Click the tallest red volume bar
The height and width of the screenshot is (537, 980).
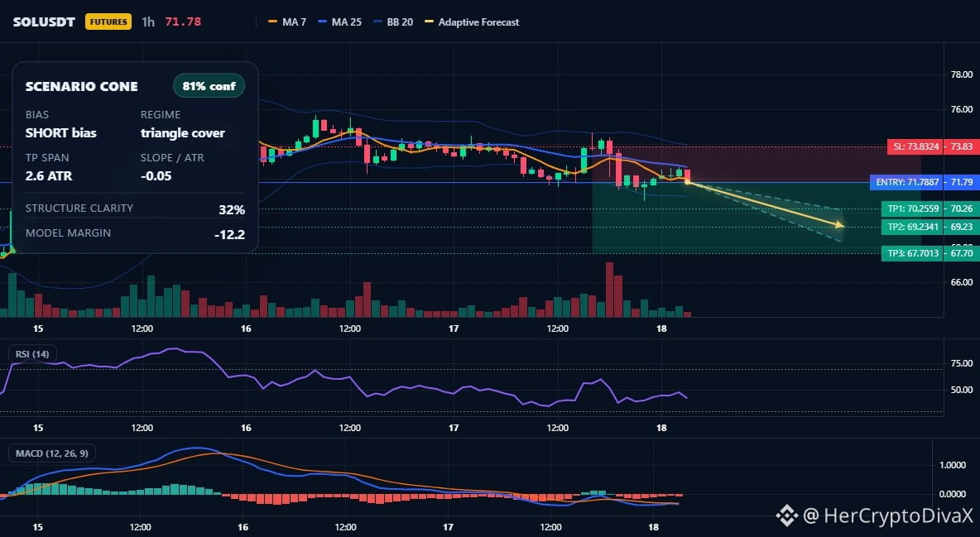coord(609,290)
